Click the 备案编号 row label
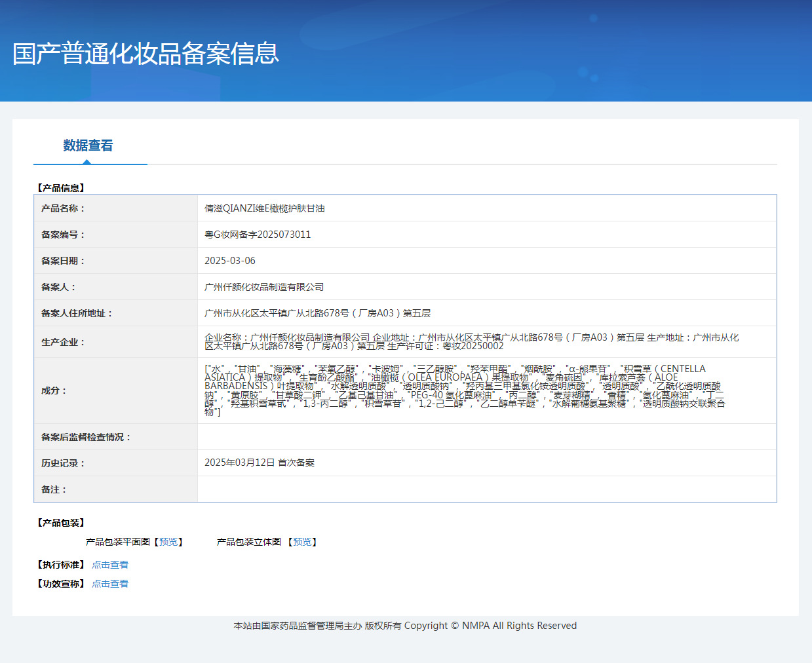Screen dimensions: 812x663 63,235
